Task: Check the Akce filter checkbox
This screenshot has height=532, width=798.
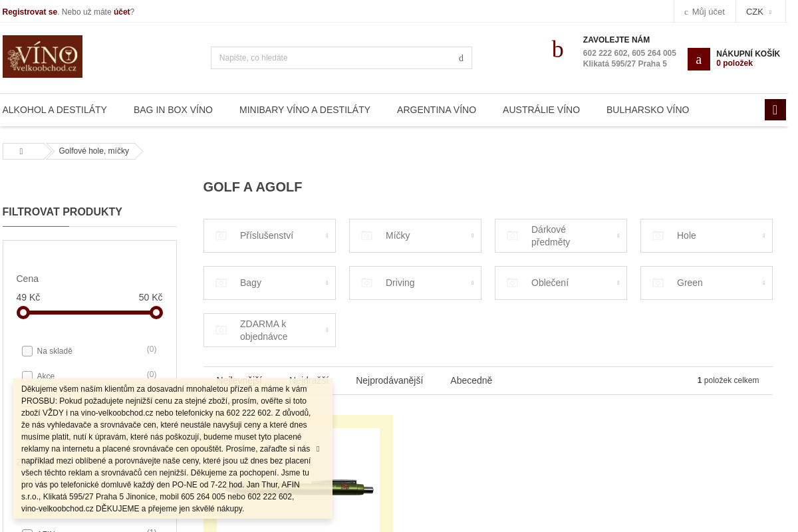Action: pos(27,376)
